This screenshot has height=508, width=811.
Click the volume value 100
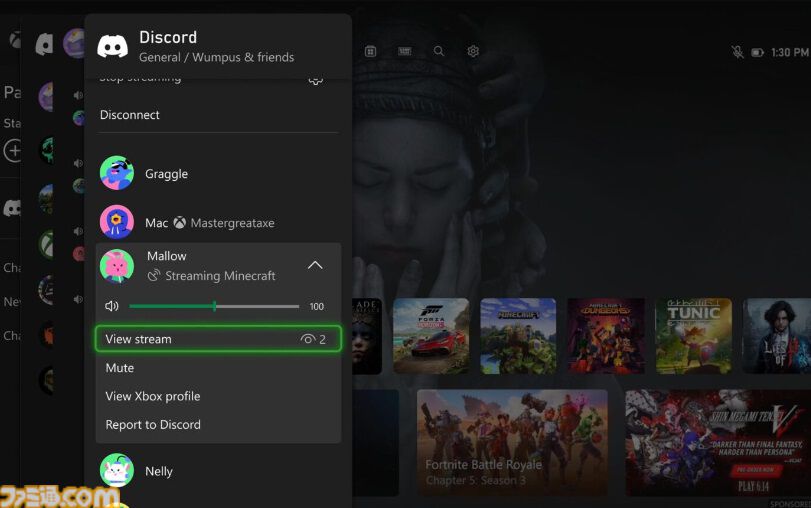pos(317,307)
